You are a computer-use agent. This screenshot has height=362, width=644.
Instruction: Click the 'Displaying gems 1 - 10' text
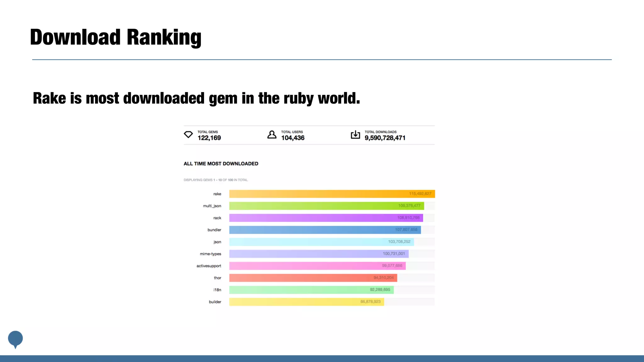pos(216,180)
